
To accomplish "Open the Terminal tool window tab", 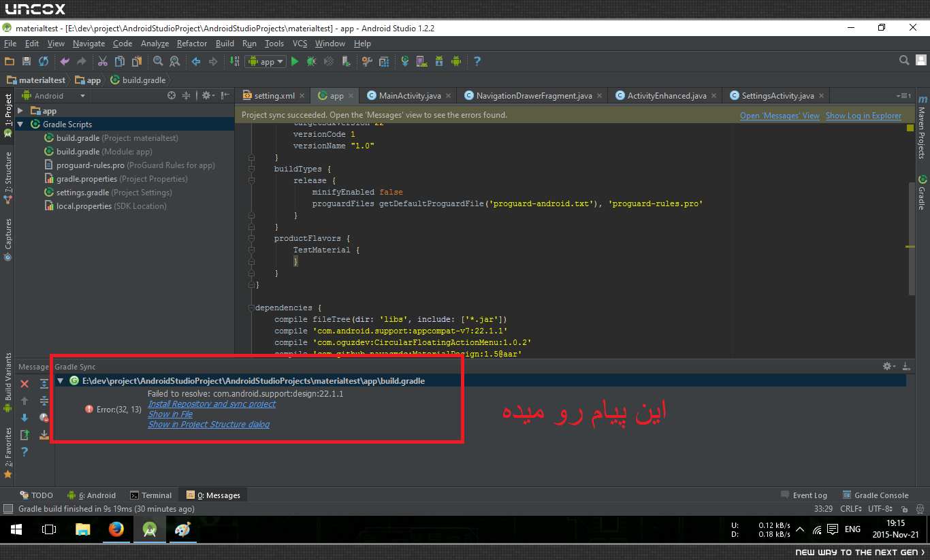I will [x=151, y=495].
